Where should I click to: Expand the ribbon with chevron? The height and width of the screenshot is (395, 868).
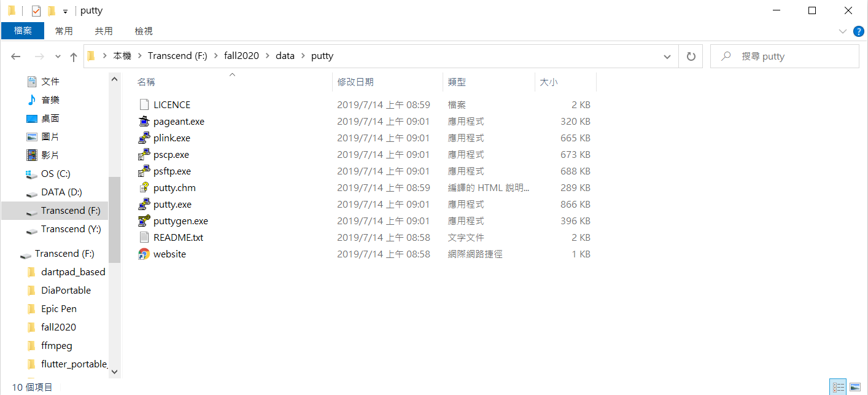(x=842, y=31)
